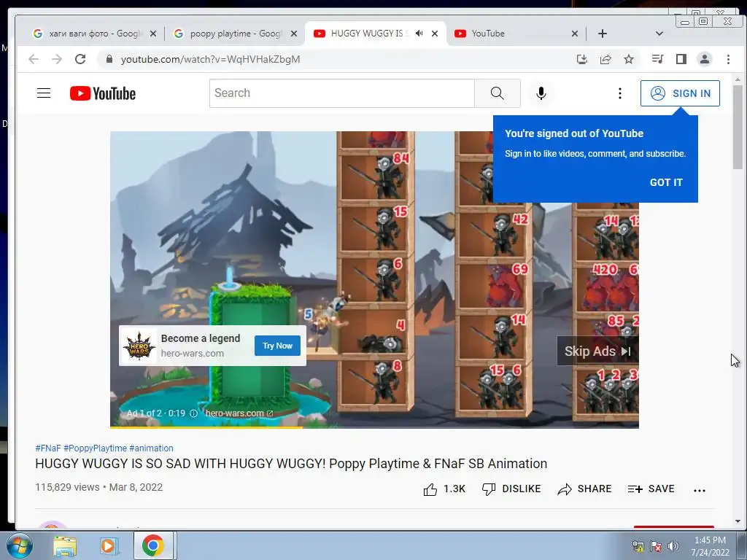This screenshot has width=747, height=560.
Task: Click the volume icon in system tray
Action: coord(673,546)
